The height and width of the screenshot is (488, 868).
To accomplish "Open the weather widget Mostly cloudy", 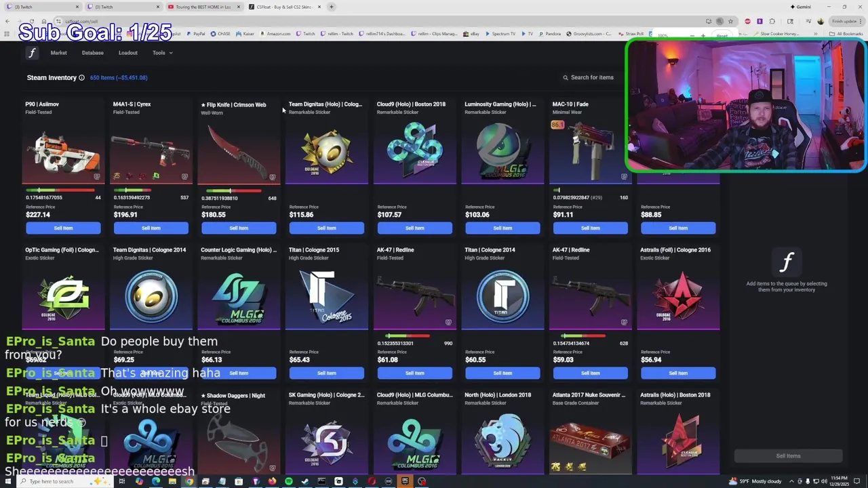I will click(x=755, y=481).
